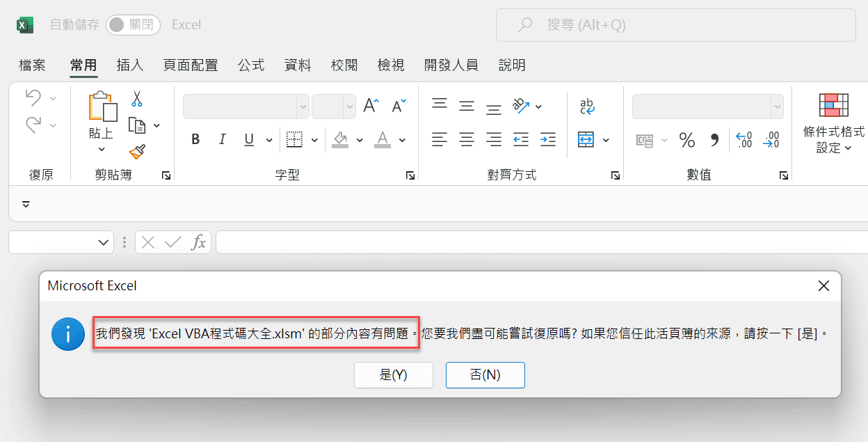Screen dimensions: 868x442
Task: Open the 公式 ribbon tab
Action: 251,65
